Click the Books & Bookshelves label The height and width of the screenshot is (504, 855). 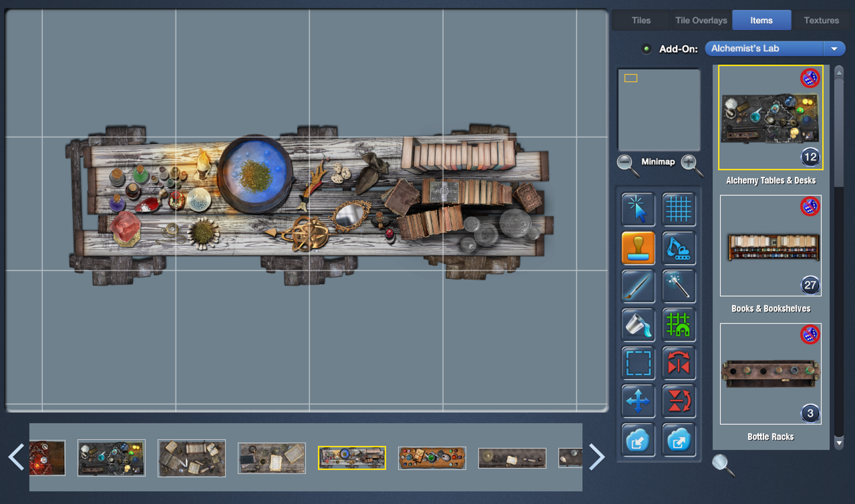(x=771, y=308)
